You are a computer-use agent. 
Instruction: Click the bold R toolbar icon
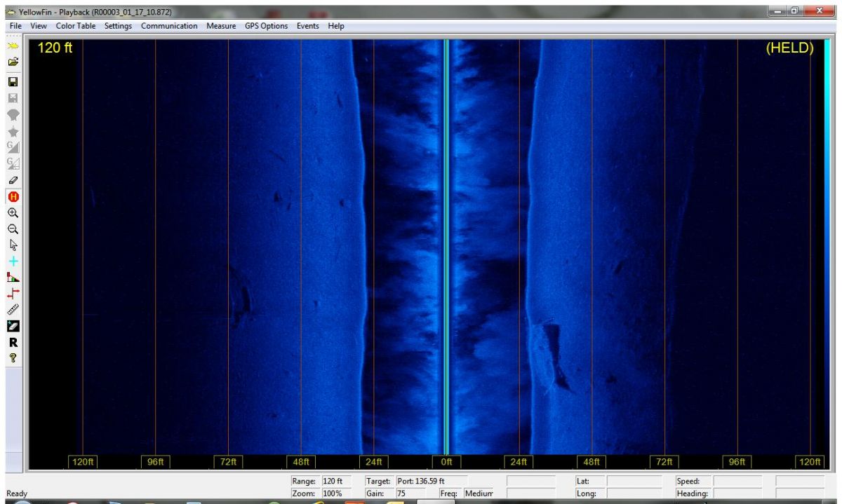[13, 343]
